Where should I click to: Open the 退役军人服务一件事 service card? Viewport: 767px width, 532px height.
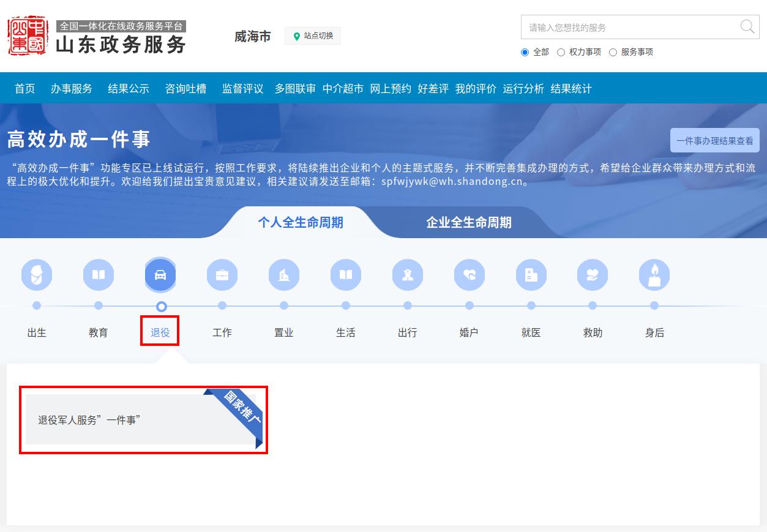click(143, 419)
